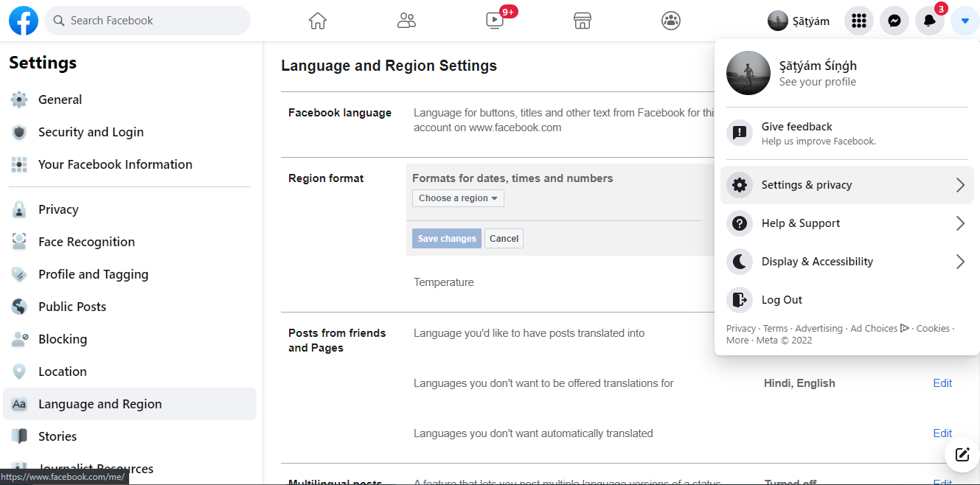980x485 pixels.
Task: Click the Stories book icon
Action: click(20, 436)
